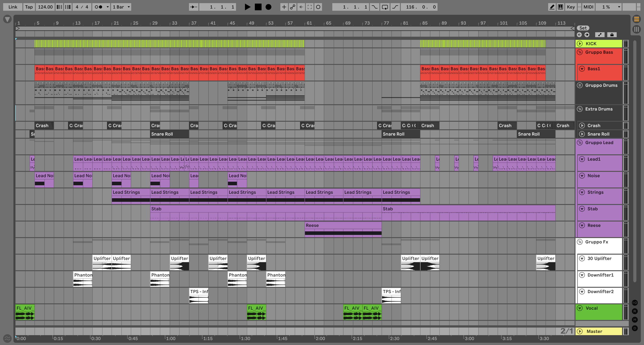Click the Arrangement Record circle button
Image resolution: width=644 pixels, height=345 pixels.
coord(268,7)
